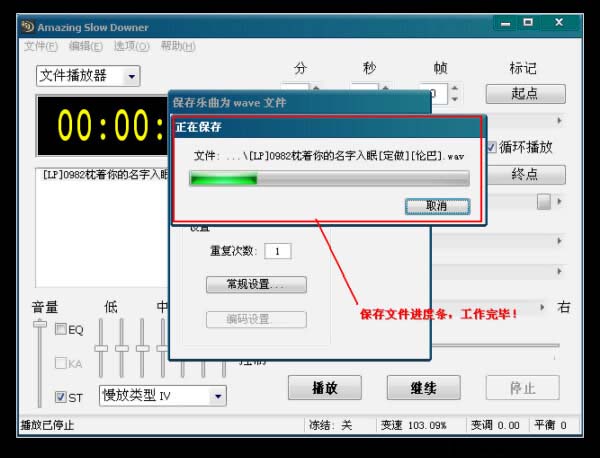Image resolution: width=600 pixels, height=458 pixels.
Task: Click the 停止 button
Action: click(523, 388)
